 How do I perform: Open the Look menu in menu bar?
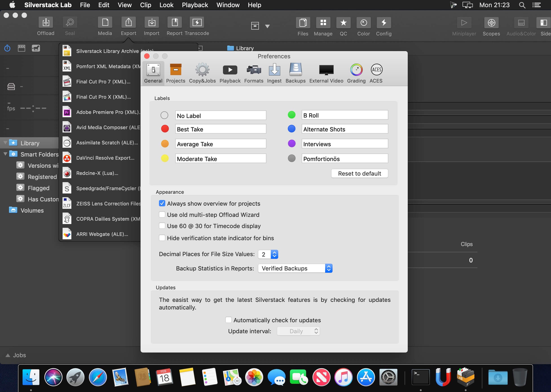point(166,5)
